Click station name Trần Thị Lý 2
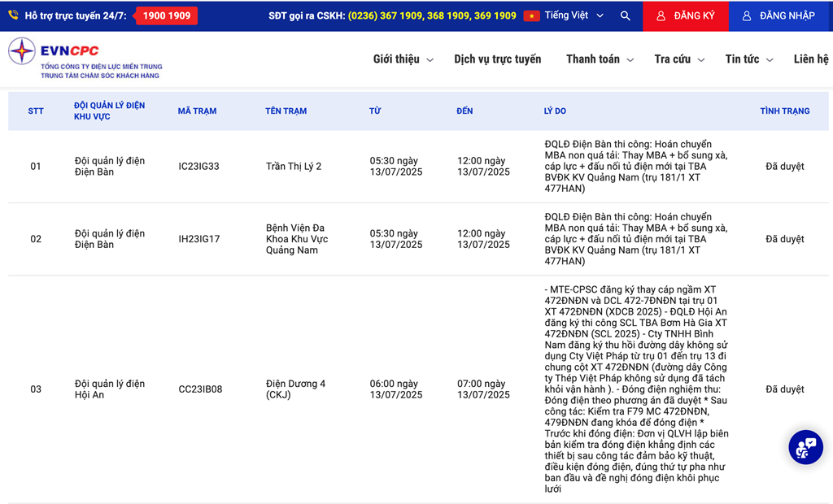Viewport: 833px width, 504px height. point(293,166)
